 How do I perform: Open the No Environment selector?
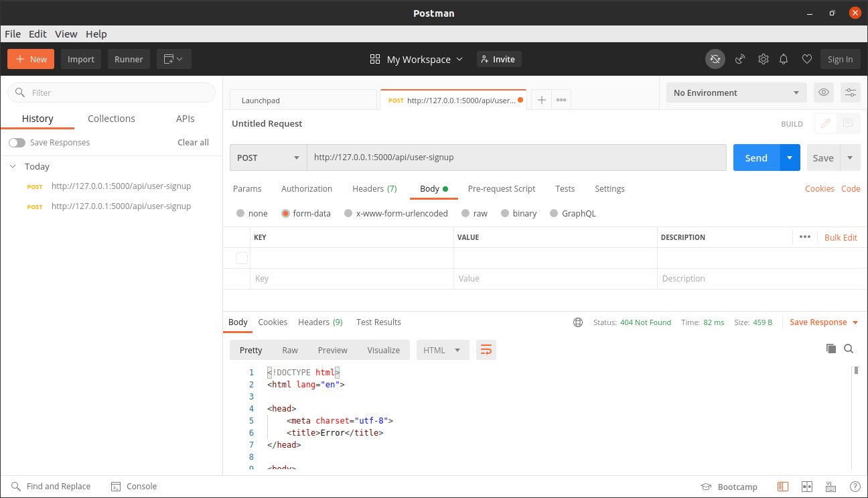tap(735, 92)
